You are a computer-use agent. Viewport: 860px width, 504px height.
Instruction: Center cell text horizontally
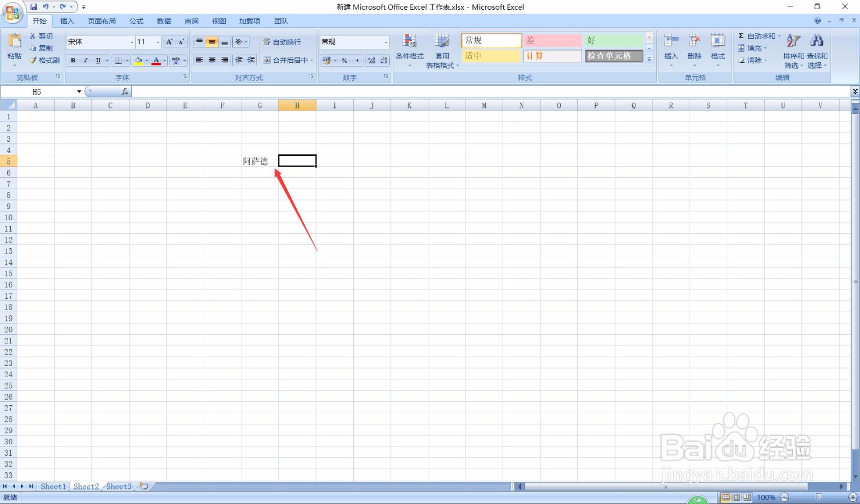tap(212, 60)
